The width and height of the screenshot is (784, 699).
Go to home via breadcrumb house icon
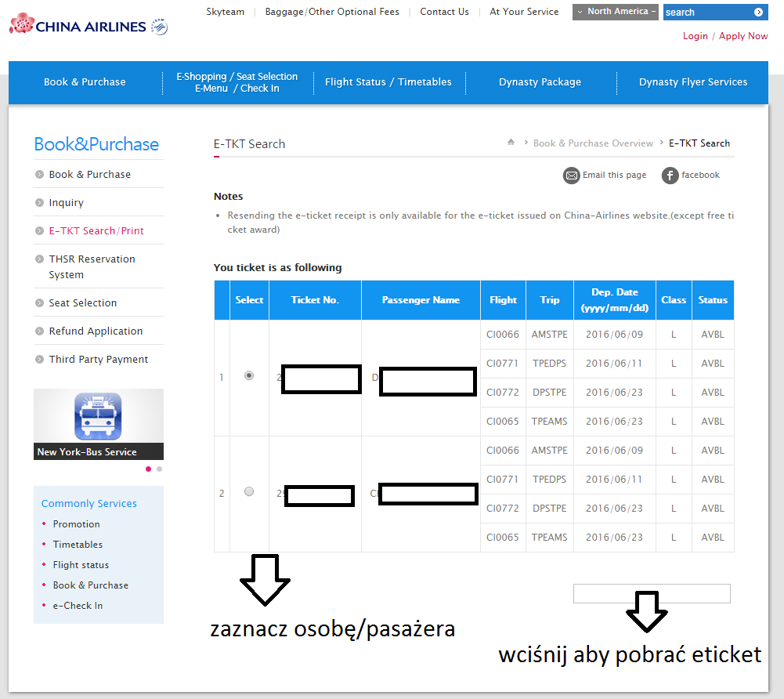pos(511,142)
